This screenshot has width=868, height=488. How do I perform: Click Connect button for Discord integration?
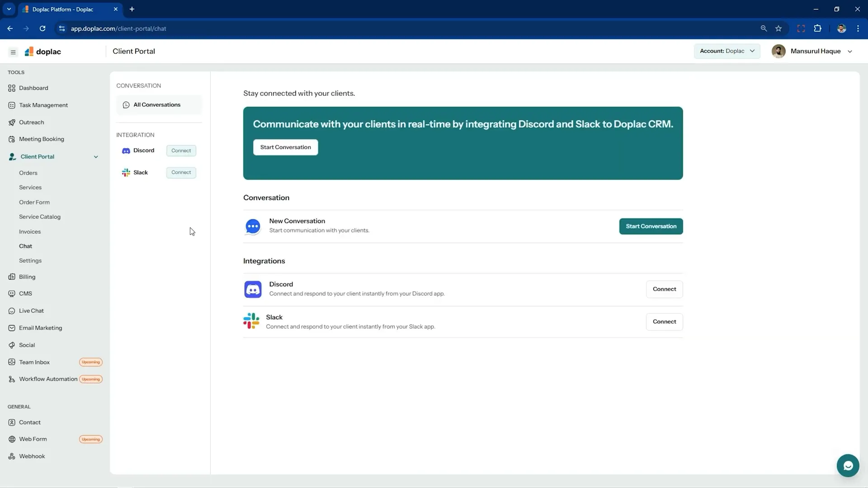665,288
